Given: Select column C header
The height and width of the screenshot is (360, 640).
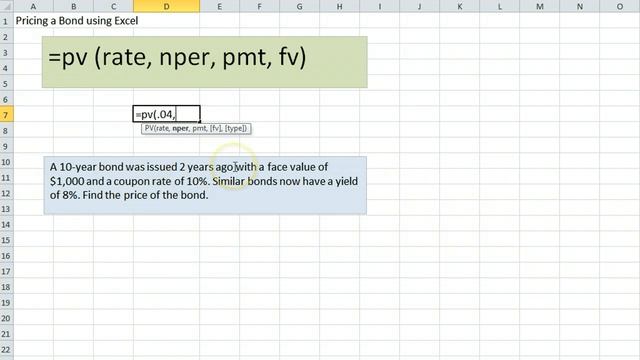Looking at the screenshot, I should click(x=113, y=6).
